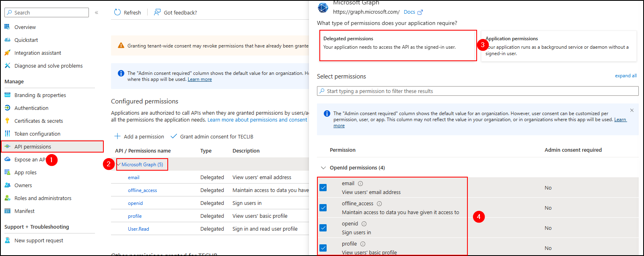The width and height of the screenshot is (644, 256).
Task: Click expand all permissions link
Action: tap(625, 76)
